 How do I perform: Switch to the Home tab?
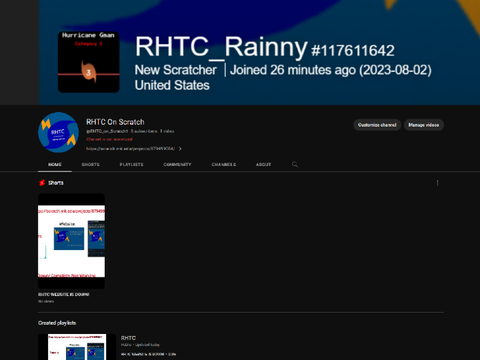click(55, 164)
